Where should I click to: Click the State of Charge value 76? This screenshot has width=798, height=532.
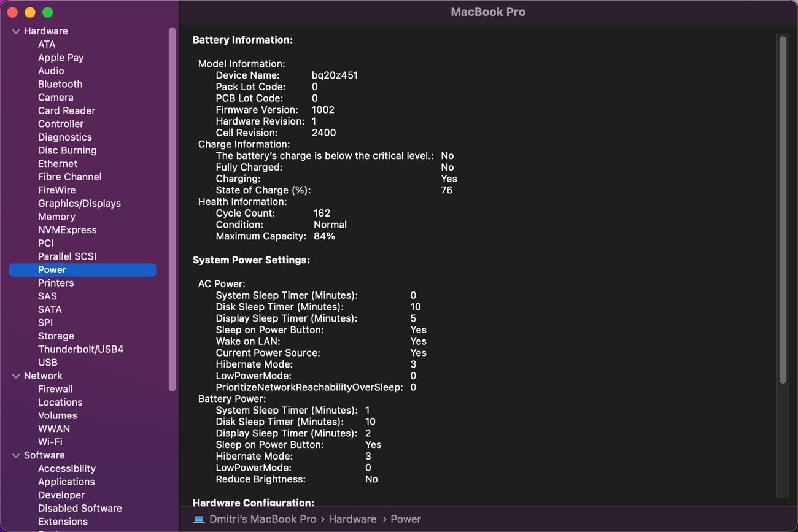coord(447,190)
